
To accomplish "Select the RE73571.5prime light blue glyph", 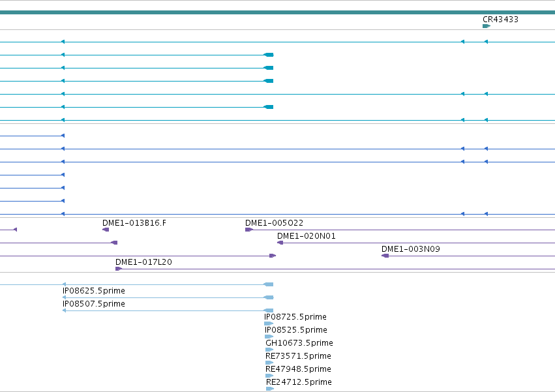I will (269, 363).
